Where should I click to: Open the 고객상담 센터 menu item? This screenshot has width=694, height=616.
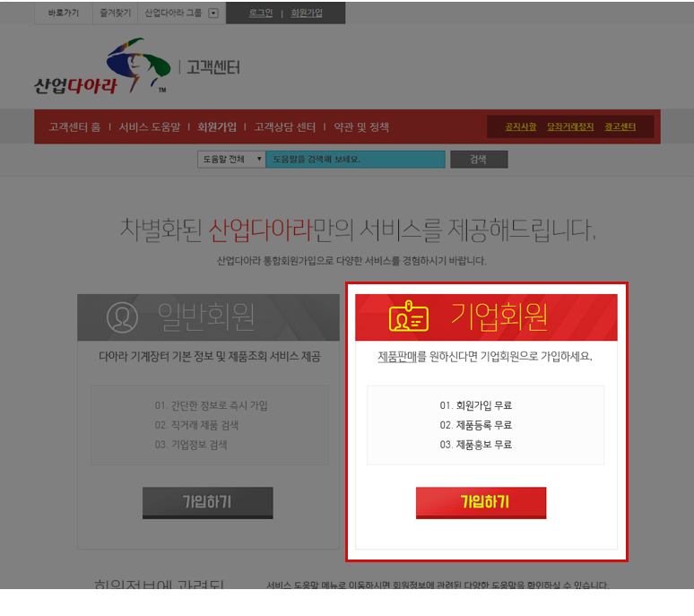point(285,127)
